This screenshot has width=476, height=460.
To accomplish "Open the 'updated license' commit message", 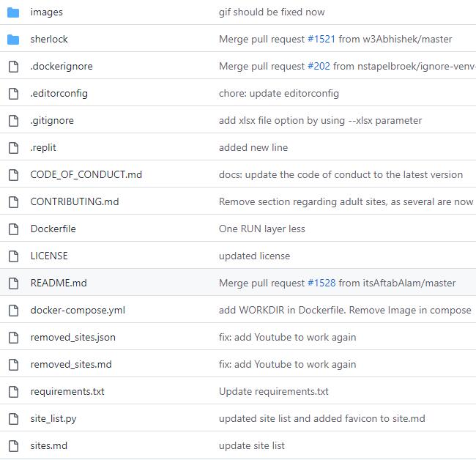I will (254, 256).
